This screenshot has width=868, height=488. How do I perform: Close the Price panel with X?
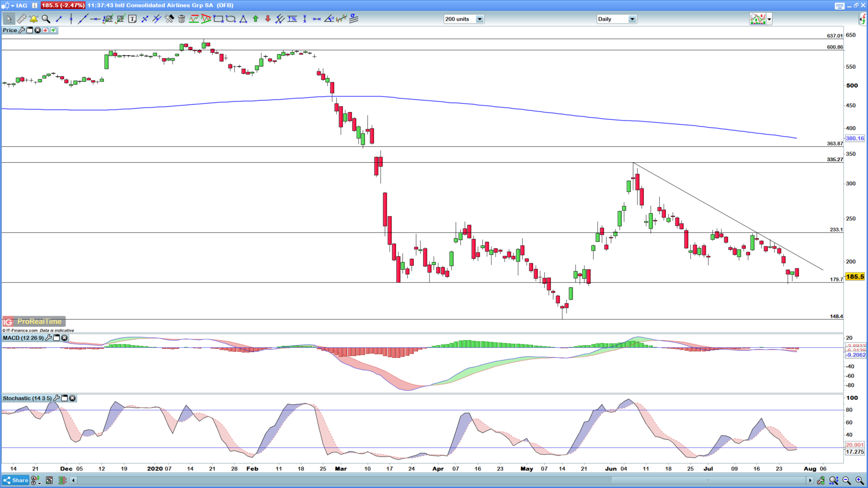coord(38,30)
